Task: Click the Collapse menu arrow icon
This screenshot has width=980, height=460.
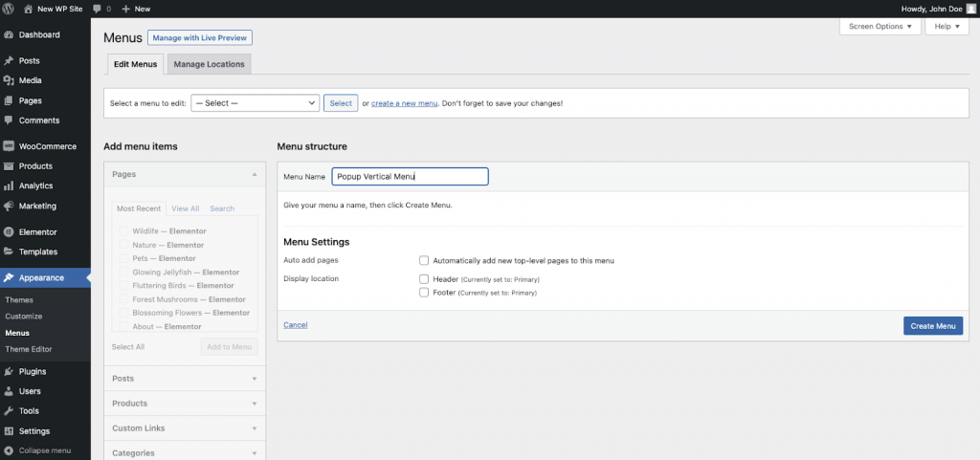Action: (9, 450)
